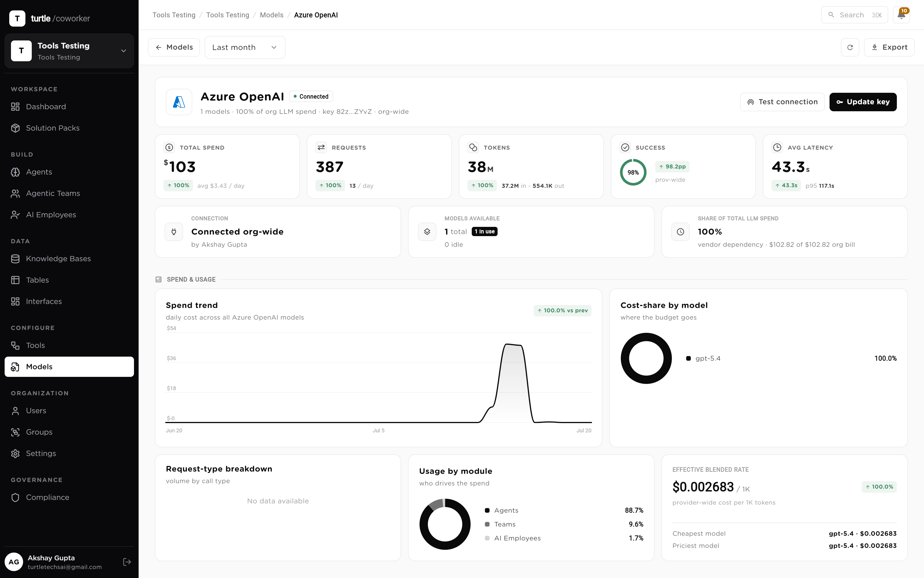Click turtletechsai@gmail.com account email
The image size is (924, 578).
click(64, 567)
